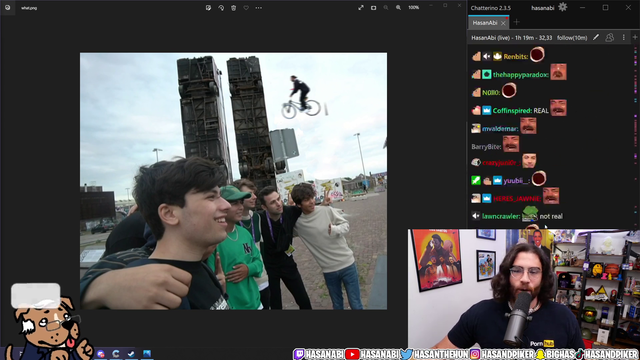Click the 100% zoom level indicator
This screenshot has width=640, height=360.
tap(413, 8)
